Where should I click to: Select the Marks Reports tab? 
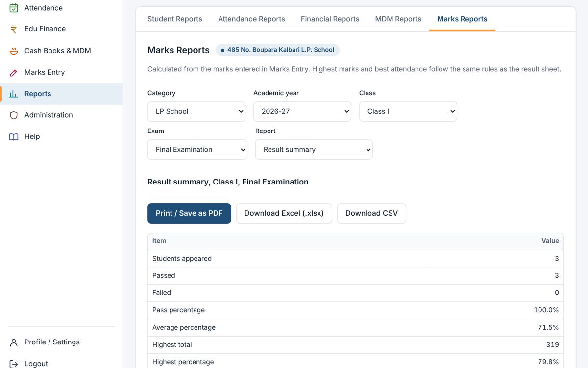click(462, 19)
